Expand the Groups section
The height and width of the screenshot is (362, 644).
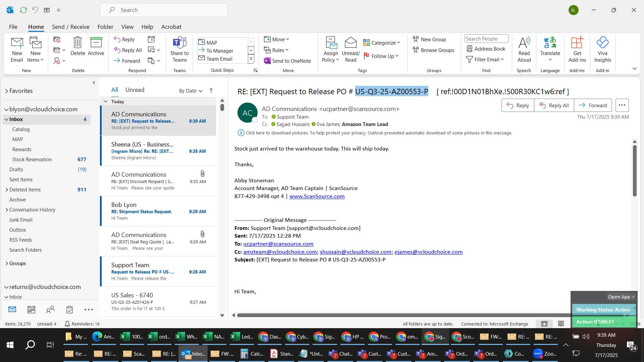coord(7,263)
